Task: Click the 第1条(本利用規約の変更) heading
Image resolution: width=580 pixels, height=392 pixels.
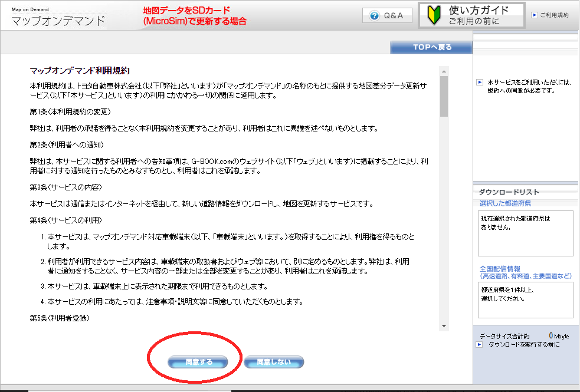Action: pyautogui.click(x=70, y=111)
